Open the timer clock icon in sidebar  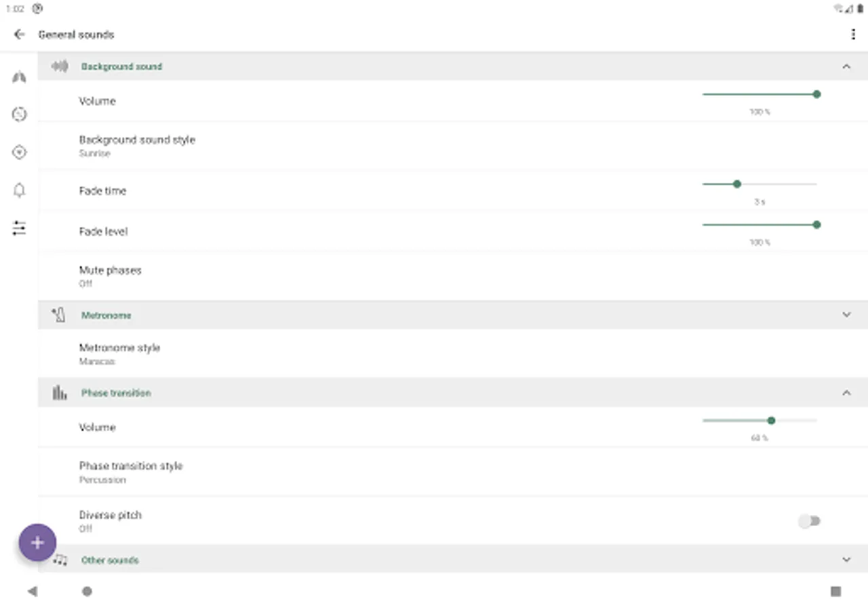click(x=19, y=115)
